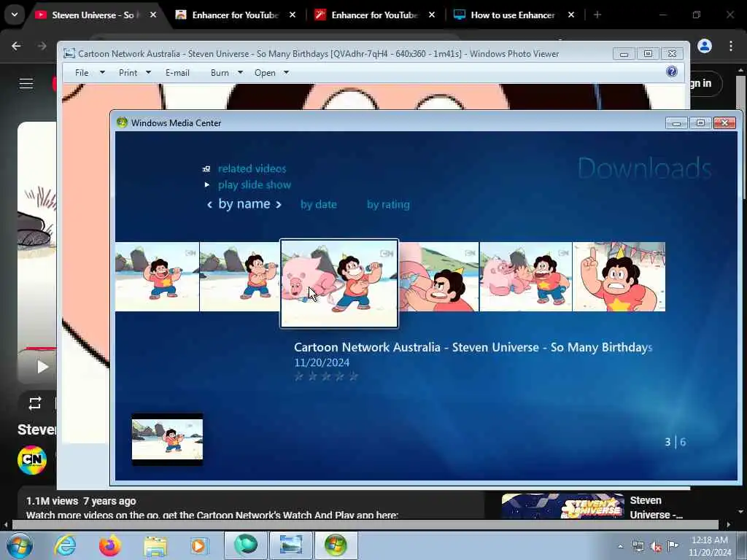Close the How to use Enhancer tab
The height and width of the screenshot is (560, 747).
pyautogui.click(x=570, y=15)
